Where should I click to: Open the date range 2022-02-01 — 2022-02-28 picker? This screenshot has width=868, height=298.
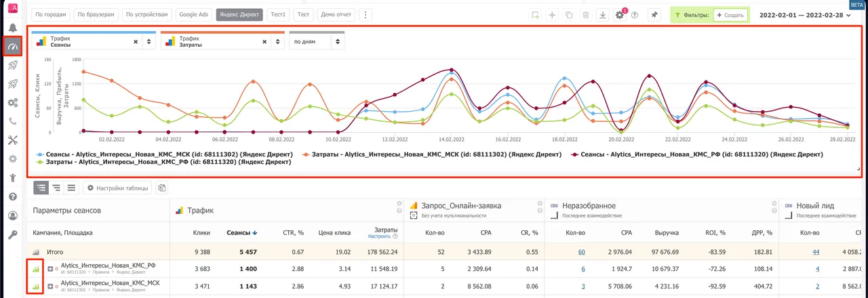coord(805,15)
